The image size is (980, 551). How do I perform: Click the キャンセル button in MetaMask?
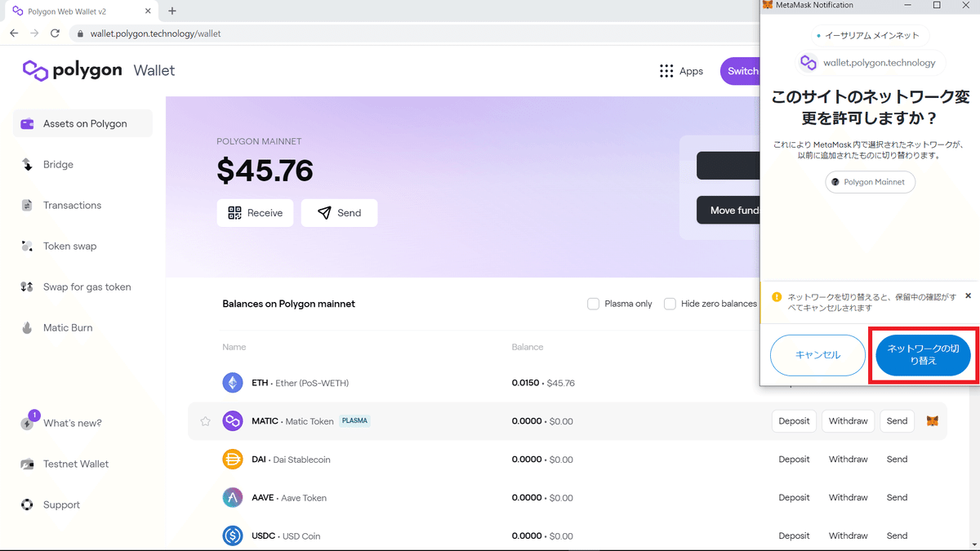[x=817, y=355]
